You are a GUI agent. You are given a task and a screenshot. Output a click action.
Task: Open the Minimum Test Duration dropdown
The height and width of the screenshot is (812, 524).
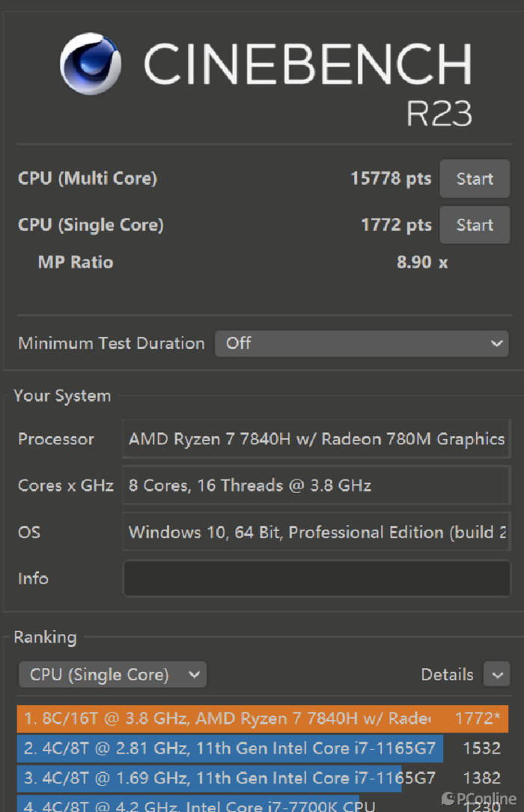[362, 343]
